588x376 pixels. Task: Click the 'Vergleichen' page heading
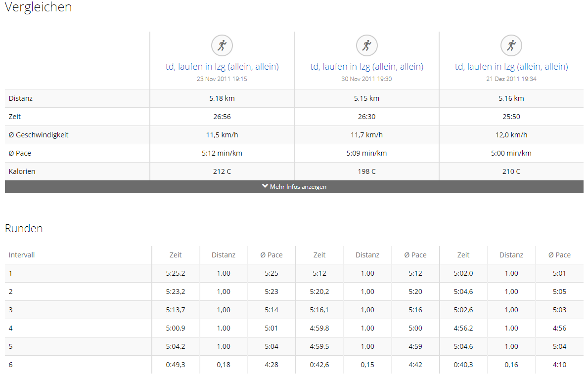[38, 7]
